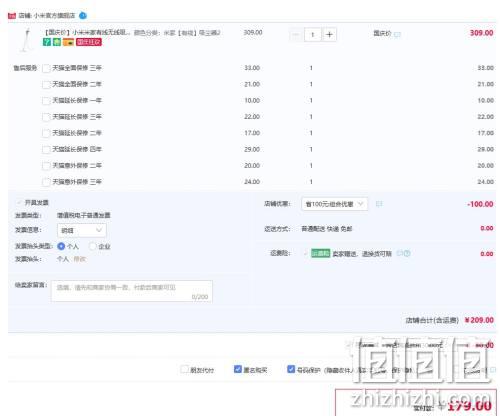
Task: Check the 24.00 three-year accident warranty option
Action: pos(46,182)
